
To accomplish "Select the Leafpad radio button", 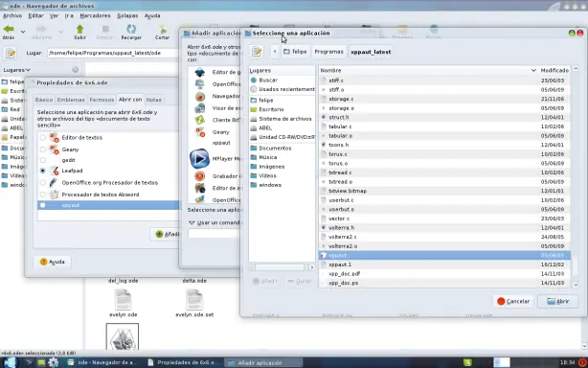I will tap(43, 171).
